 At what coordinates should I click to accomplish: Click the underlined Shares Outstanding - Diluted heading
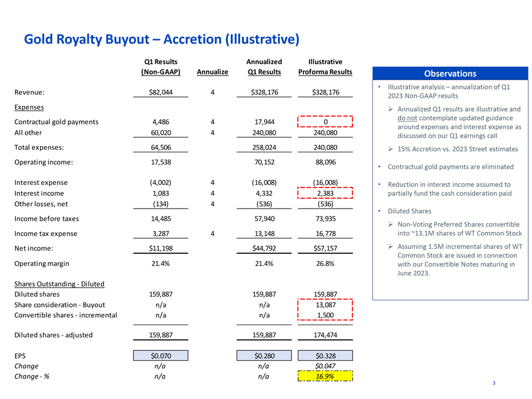(58, 284)
